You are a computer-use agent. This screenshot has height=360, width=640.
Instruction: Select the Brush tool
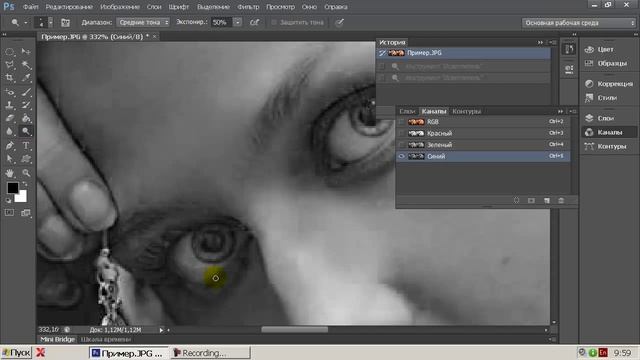[26, 92]
